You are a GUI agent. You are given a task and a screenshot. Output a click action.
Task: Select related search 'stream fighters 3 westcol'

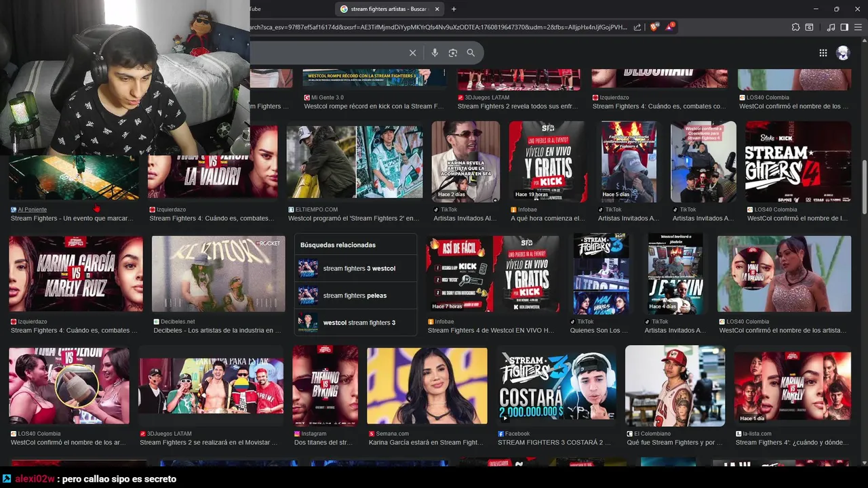[x=355, y=268]
